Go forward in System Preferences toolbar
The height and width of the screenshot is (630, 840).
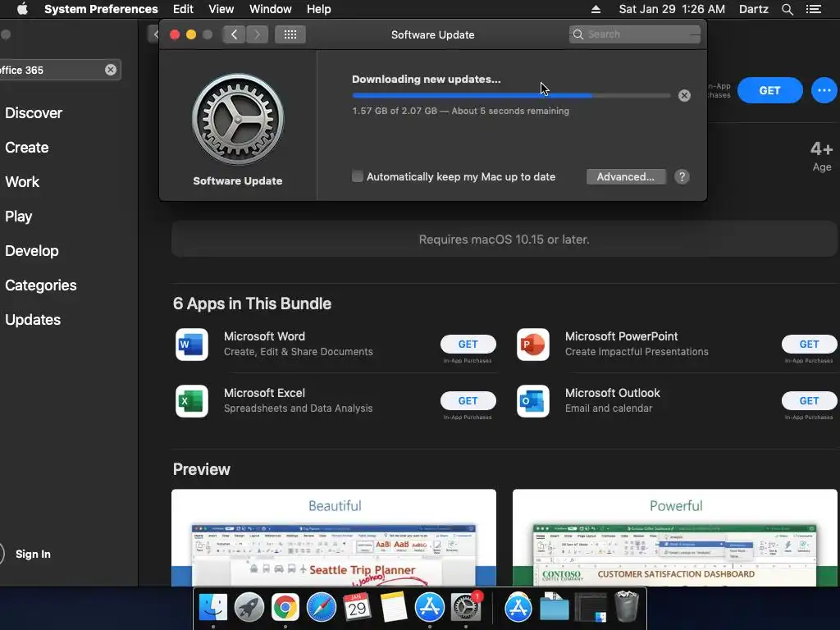click(x=257, y=34)
